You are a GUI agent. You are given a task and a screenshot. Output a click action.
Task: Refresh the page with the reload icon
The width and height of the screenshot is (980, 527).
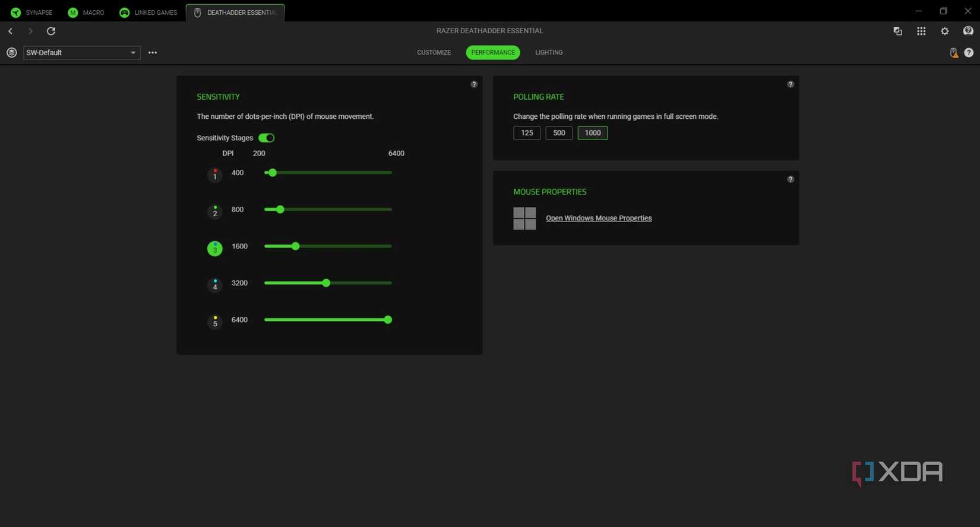(x=51, y=31)
